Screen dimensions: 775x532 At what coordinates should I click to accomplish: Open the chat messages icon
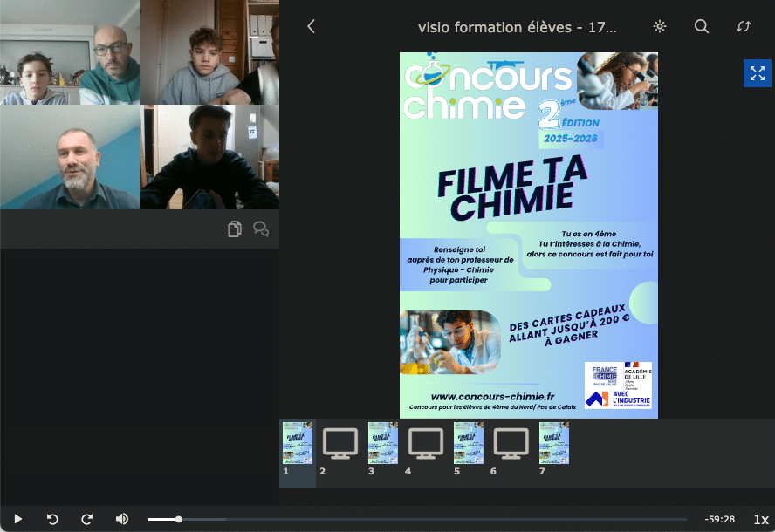[x=260, y=229]
